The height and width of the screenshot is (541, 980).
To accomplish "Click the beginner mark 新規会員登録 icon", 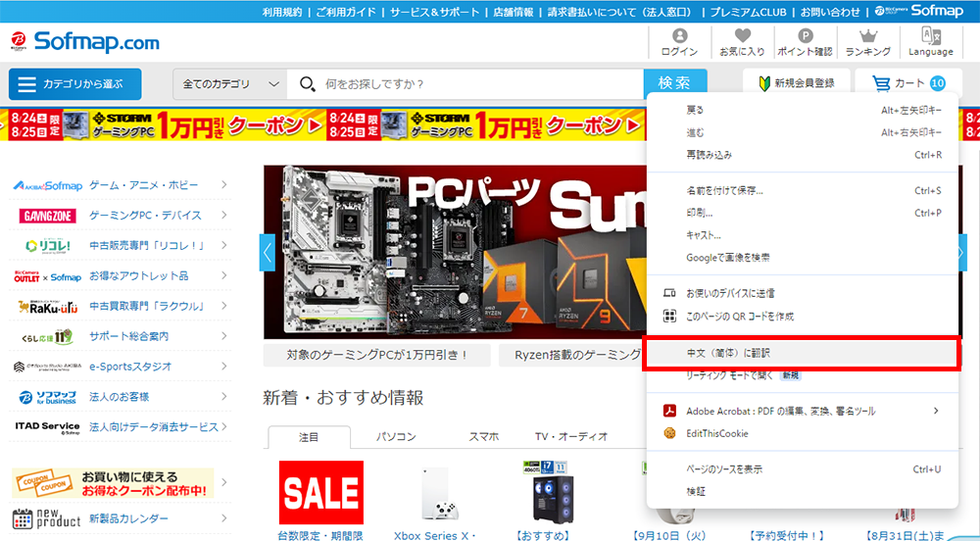I will (763, 83).
